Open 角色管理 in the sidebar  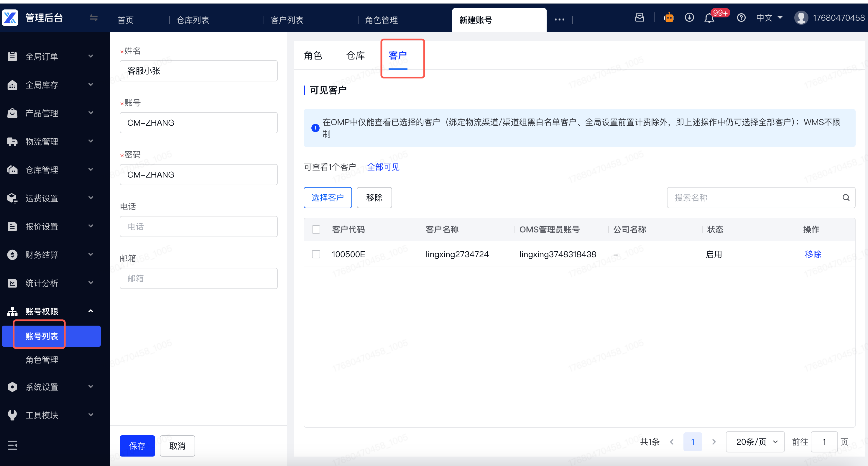(x=42, y=360)
